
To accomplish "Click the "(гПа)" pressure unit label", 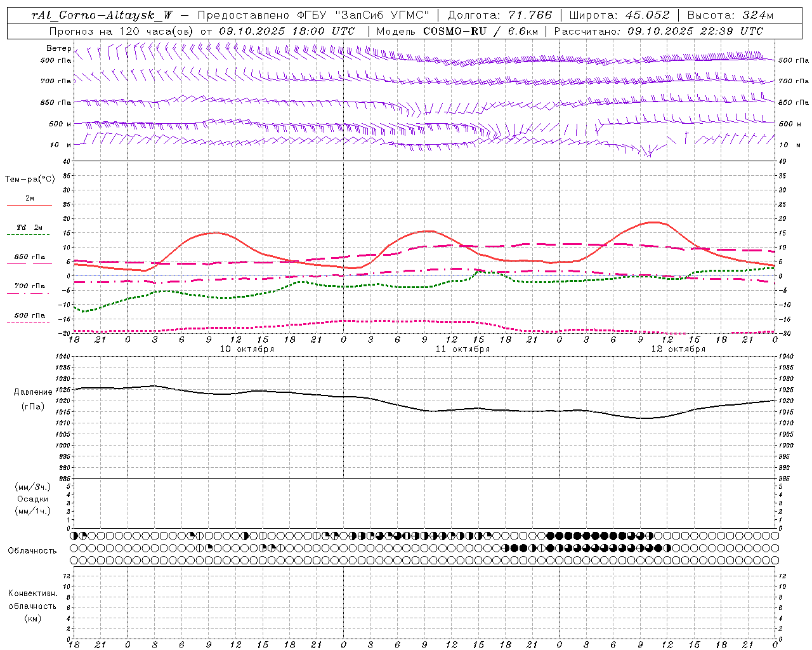I will click(33, 406).
